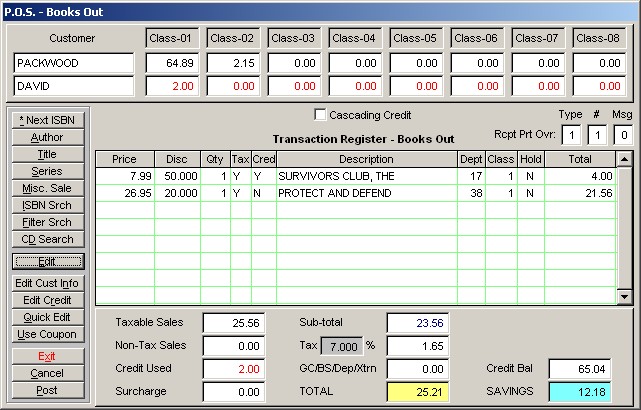Click the Taxable Sales field 25.56

pos(234,323)
